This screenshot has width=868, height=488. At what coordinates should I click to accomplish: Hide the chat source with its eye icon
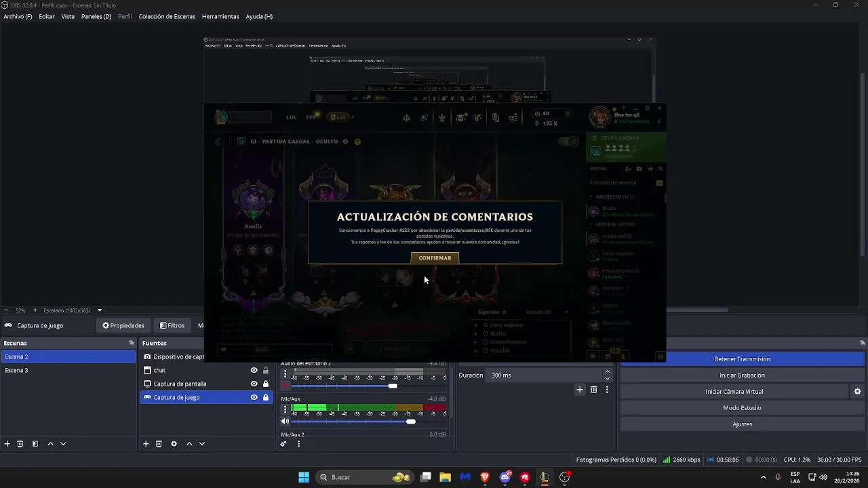click(x=254, y=370)
